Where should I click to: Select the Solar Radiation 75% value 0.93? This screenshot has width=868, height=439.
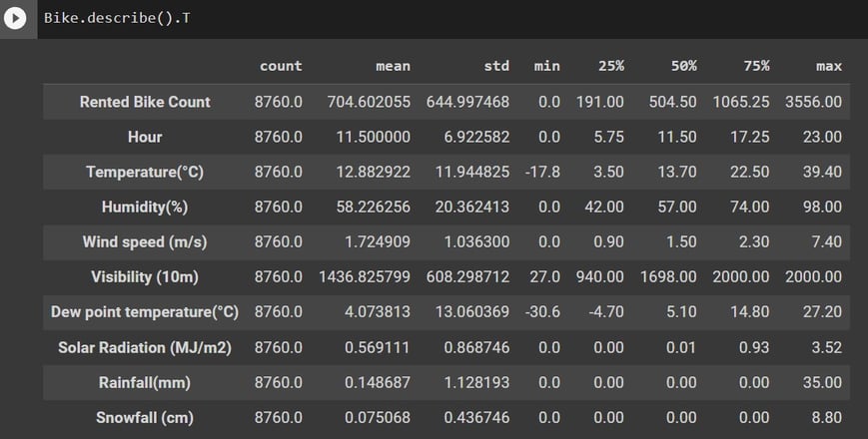coord(754,347)
